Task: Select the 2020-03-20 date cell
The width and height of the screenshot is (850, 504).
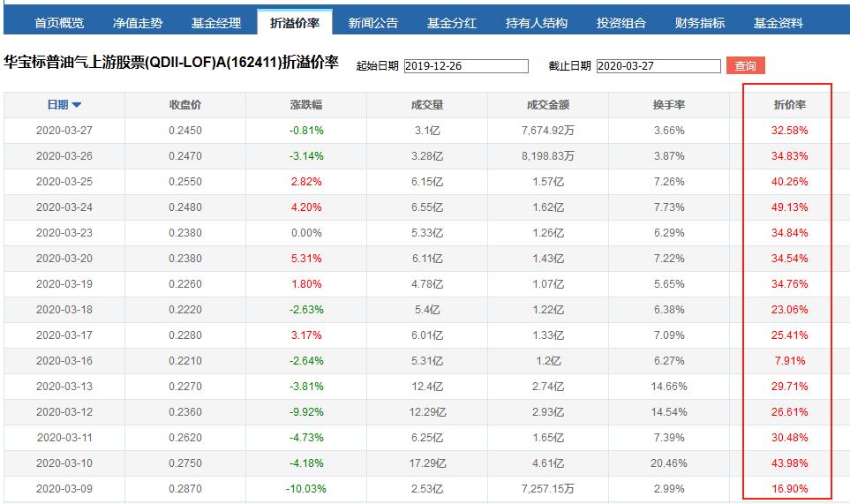Action: 64,259
